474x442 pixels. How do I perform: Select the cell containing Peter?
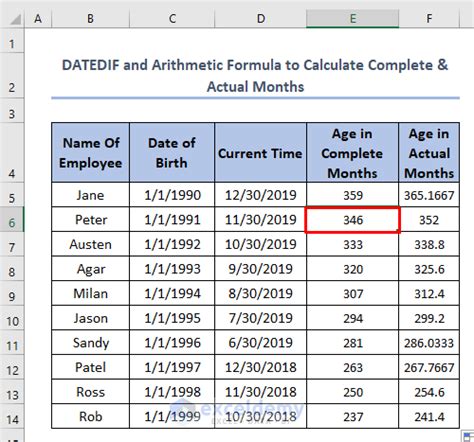click(91, 219)
